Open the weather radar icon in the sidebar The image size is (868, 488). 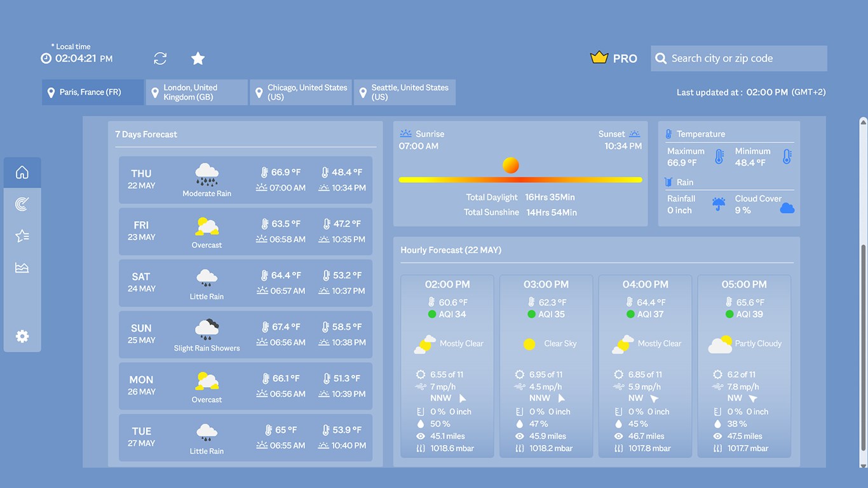point(22,203)
